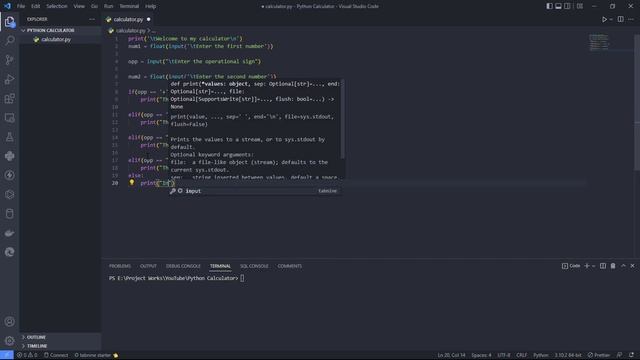The image size is (640, 360).
Task: Click the Run Python File play button
Action: point(604,19)
